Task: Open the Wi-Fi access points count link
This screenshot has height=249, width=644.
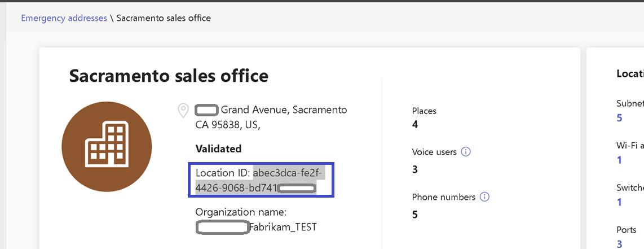Action: click(x=619, y=160)
